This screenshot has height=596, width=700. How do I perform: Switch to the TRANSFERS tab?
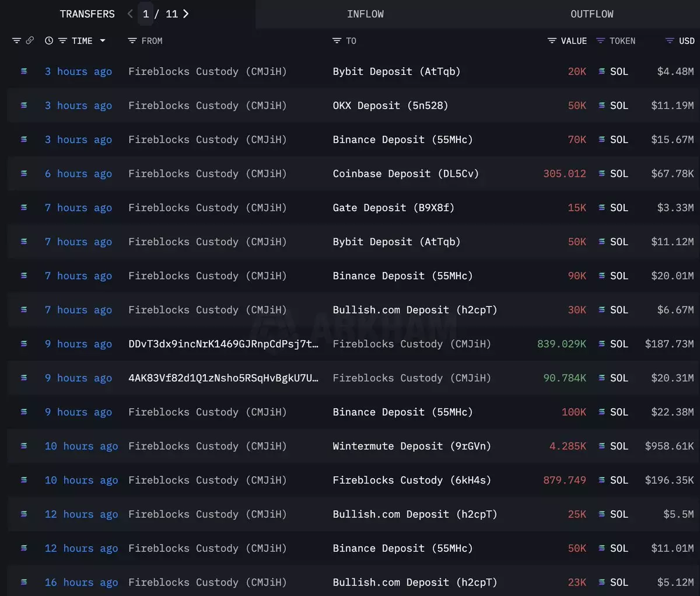(87, 14)
